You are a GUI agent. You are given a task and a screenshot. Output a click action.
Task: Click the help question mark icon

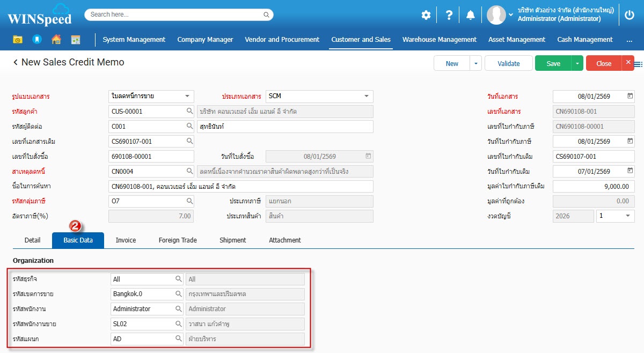tap(449, 15)
